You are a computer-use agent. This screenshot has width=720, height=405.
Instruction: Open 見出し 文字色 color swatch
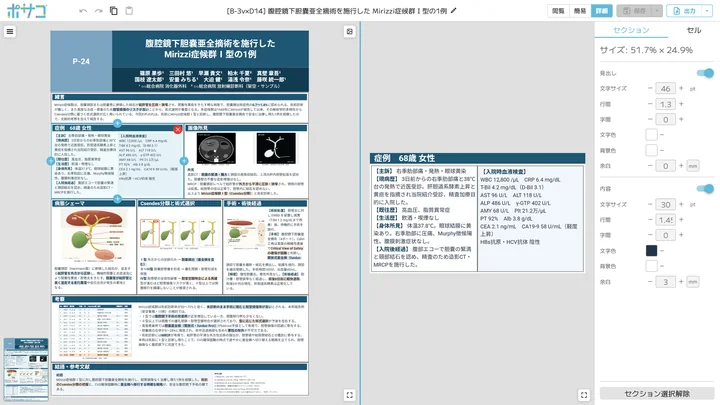[x=651, y=135]
